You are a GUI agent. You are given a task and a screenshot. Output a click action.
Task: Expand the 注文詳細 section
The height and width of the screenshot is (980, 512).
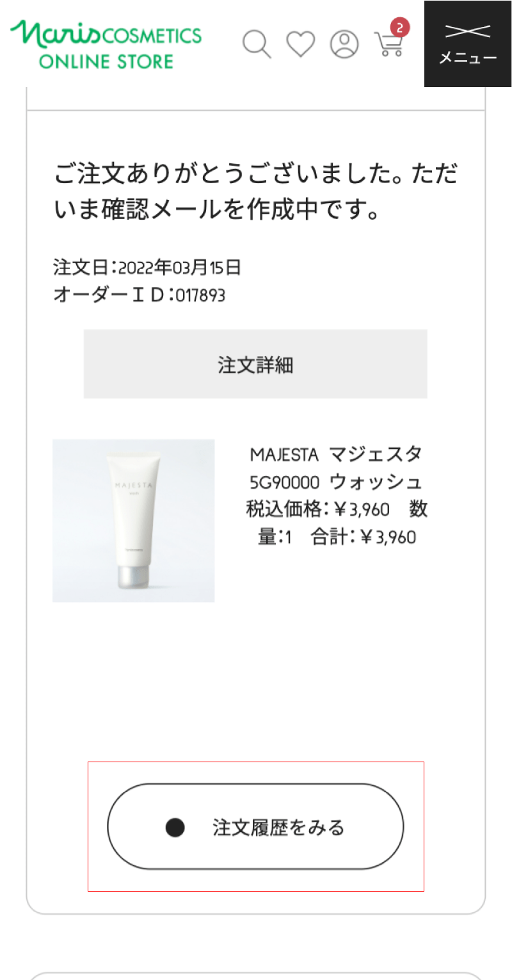pyautogui.click(x=255, y=364)
